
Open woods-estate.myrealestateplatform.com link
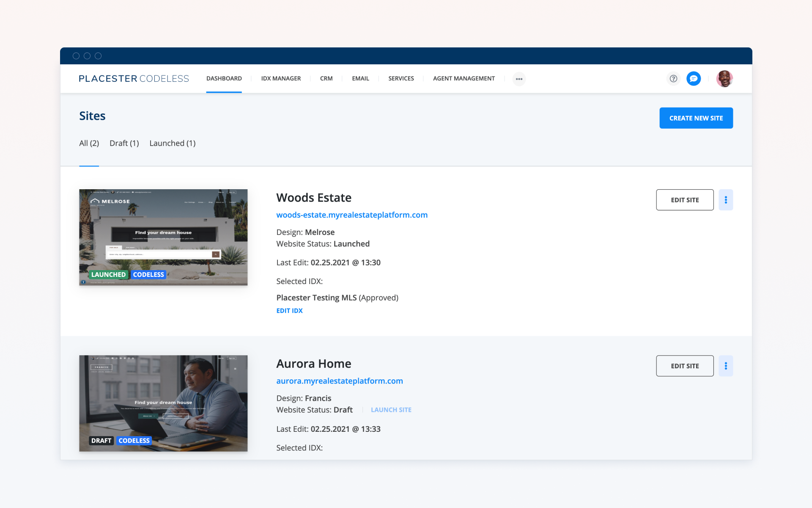(x=351, y=215)
